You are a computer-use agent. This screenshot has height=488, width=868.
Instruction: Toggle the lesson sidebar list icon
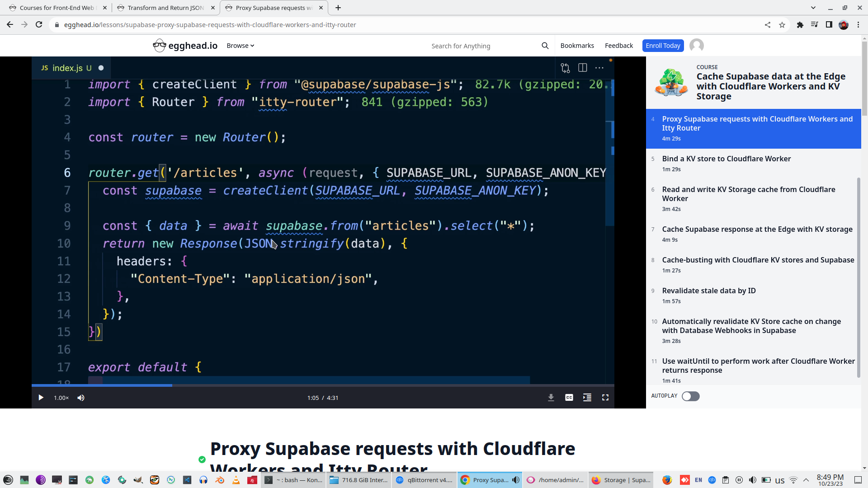pos(587,398)
